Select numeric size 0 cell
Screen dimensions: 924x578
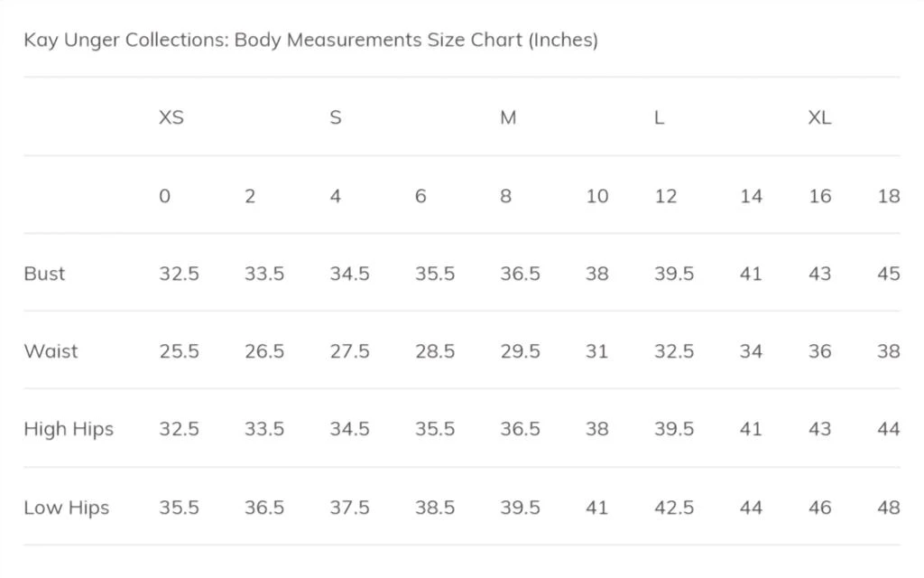(x=165, y=196)
